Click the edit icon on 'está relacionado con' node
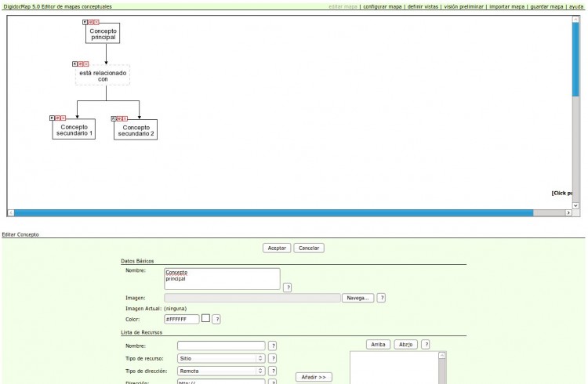The width and height of the screenshot is (588, 384). tap(80, 63)
